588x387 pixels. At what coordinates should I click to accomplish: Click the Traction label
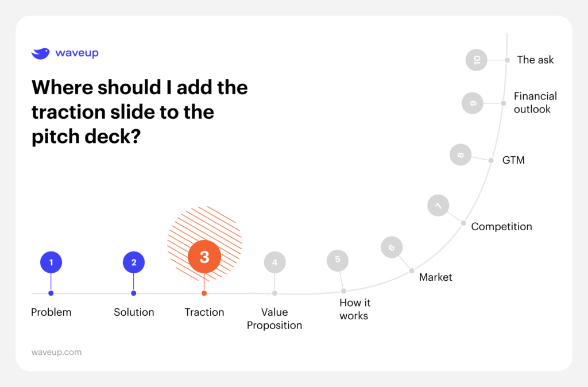tap(204, 312)
